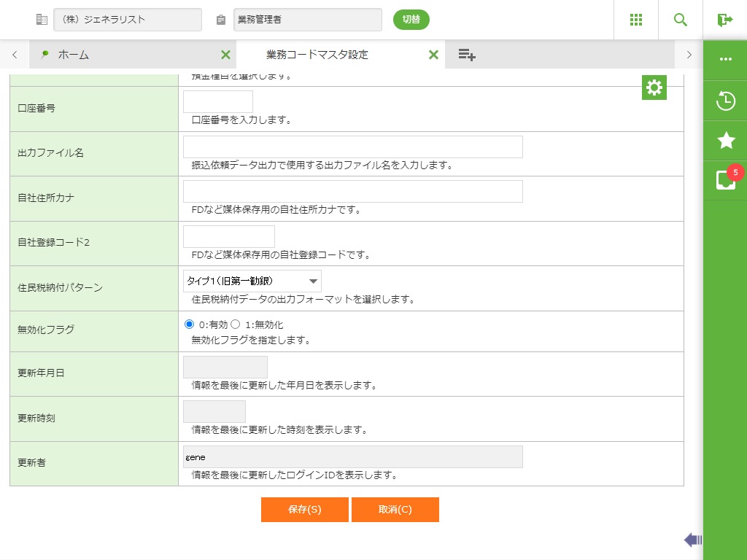Open the apps grid menu icon
The width and height of the screenshot is (747, 560).
click(635, 20)
